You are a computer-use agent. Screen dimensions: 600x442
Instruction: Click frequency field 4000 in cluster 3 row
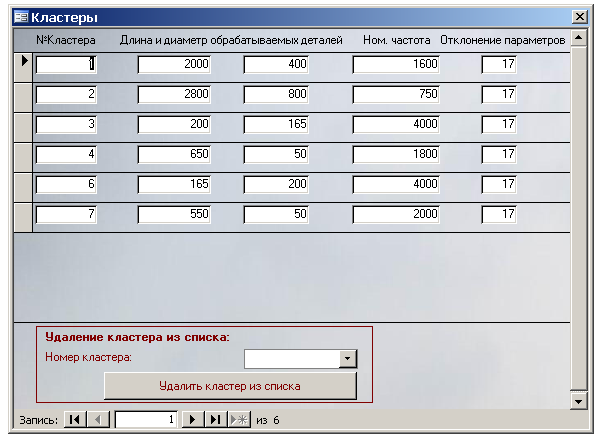(396, 124)
